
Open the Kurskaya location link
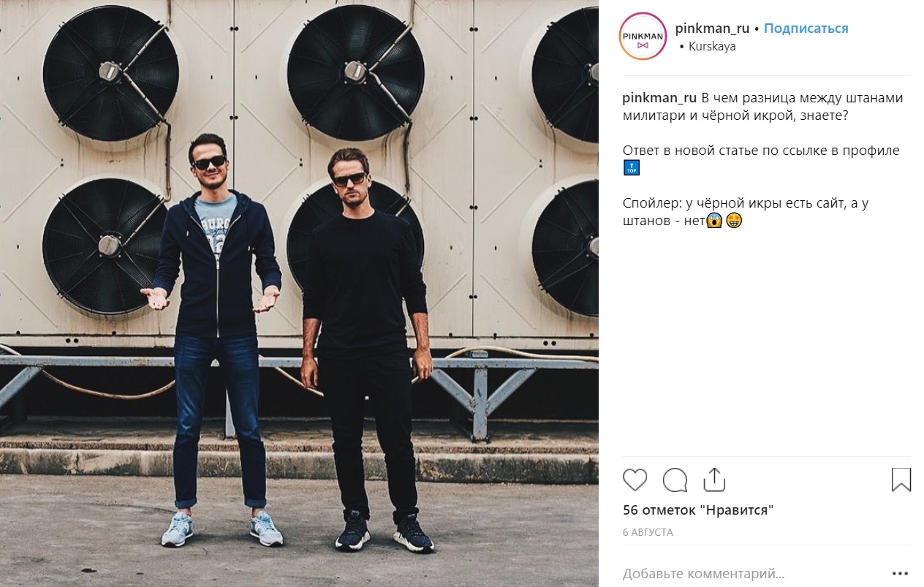point(712,46)
